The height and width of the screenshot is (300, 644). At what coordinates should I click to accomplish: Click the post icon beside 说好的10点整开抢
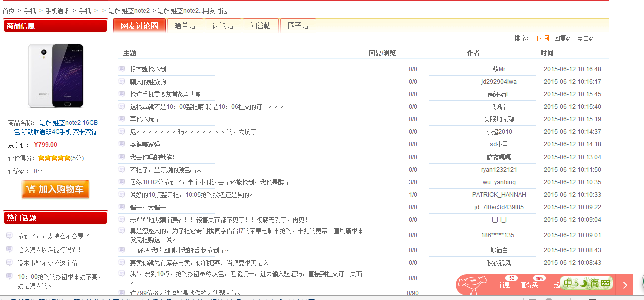tap(122, 195)
